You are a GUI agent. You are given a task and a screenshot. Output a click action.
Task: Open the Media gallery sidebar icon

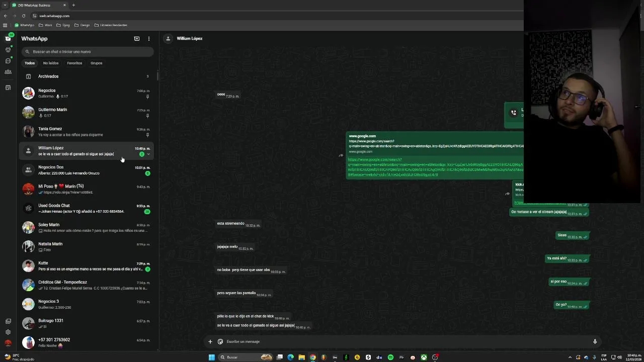click(x=8, y=321)
